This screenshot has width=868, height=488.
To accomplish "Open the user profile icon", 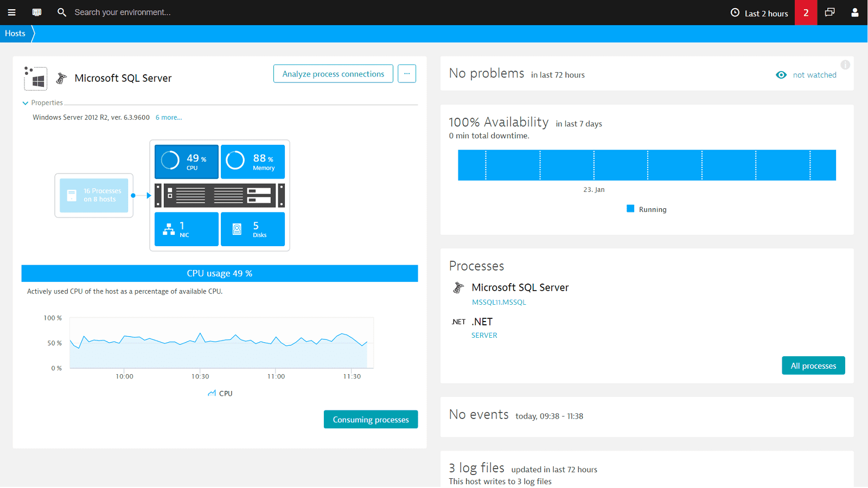I will [854, 12].
